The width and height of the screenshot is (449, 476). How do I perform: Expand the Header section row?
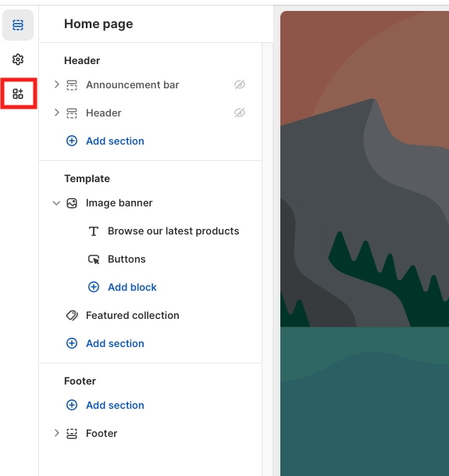(x=56, y=113)
